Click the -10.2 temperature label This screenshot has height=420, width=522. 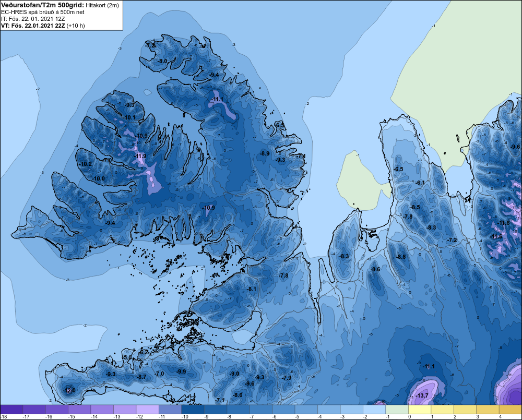[x=86, y=164]
